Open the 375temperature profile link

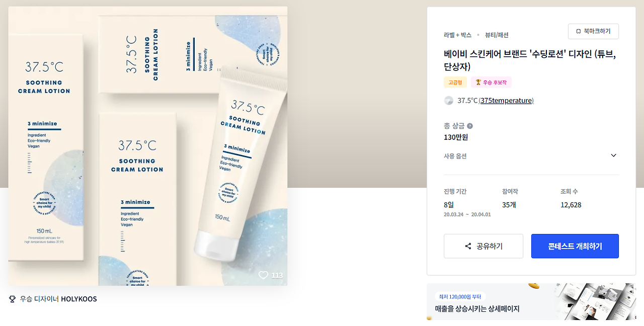coord(507,101)
